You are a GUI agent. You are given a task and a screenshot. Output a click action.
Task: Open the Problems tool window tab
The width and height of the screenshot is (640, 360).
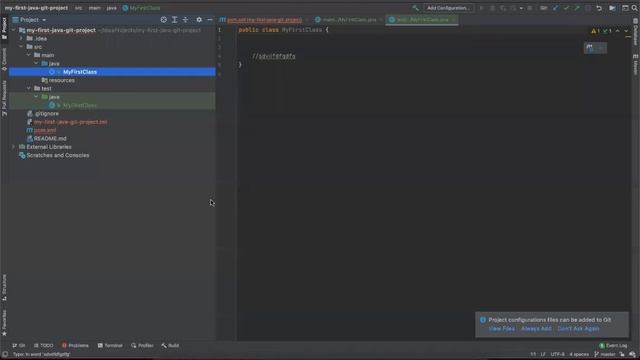75,345
